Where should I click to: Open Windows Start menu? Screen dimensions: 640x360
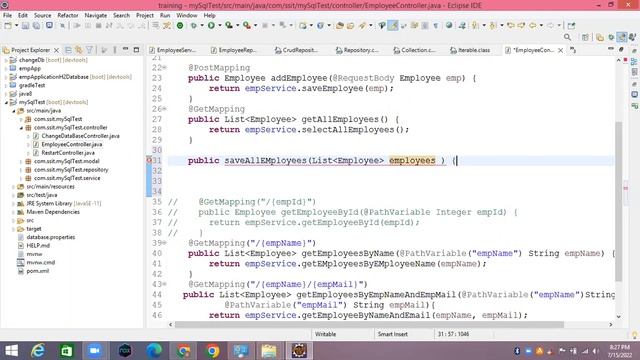[x=11, y=351]
